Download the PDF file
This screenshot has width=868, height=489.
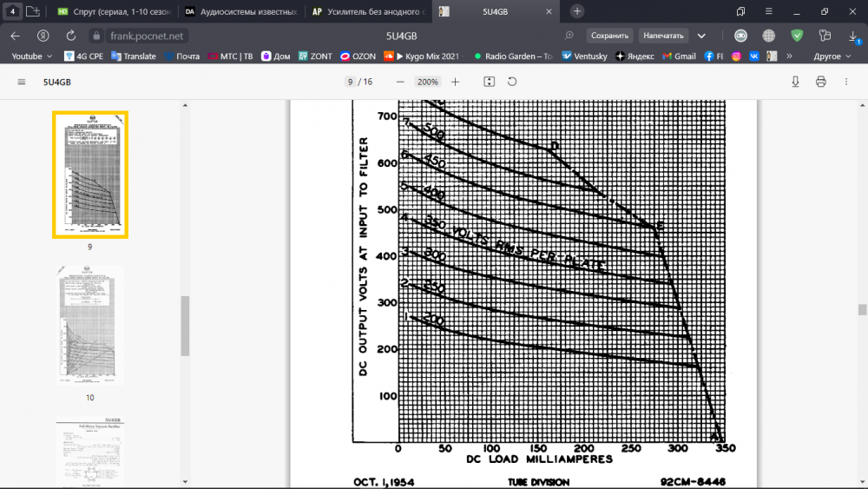pyautogui.click(x=795, y=82)
